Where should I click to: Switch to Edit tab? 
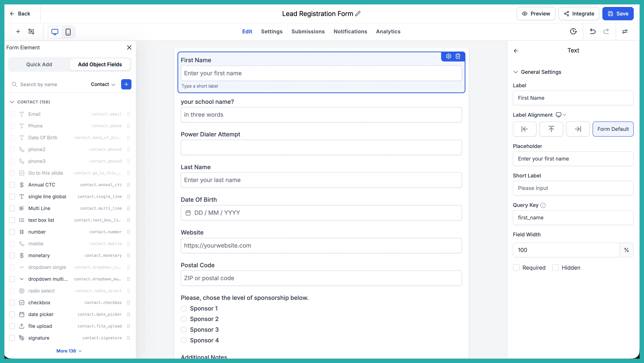(247, 31)
